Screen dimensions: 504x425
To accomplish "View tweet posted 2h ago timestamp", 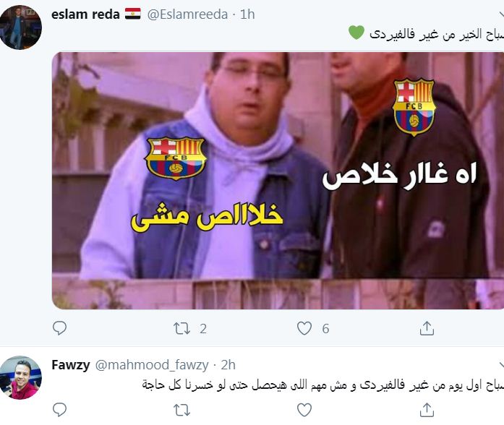I will pyautogui.click(x=228, y=365).
